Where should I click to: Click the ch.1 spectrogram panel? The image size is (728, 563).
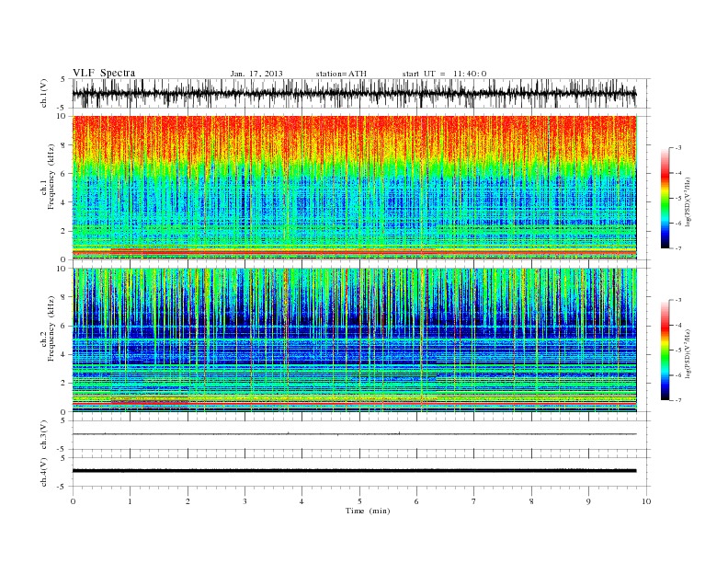pos(355,188)
